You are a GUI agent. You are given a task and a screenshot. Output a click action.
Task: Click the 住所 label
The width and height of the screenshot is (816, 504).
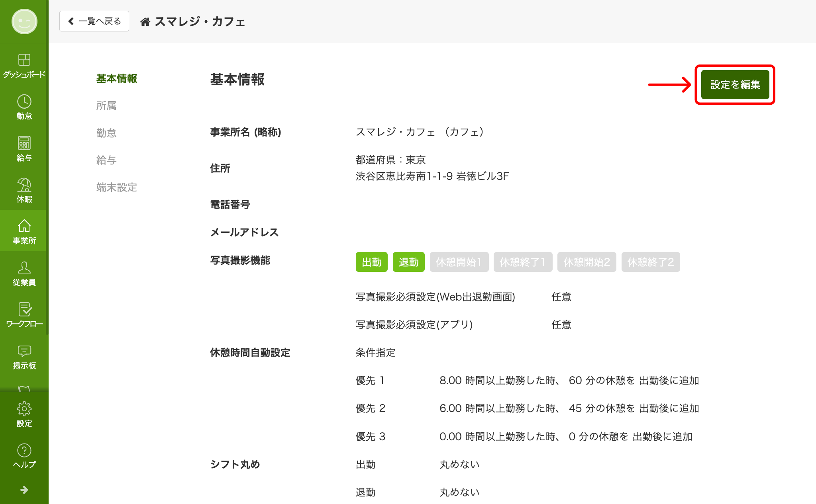point(220,168)
